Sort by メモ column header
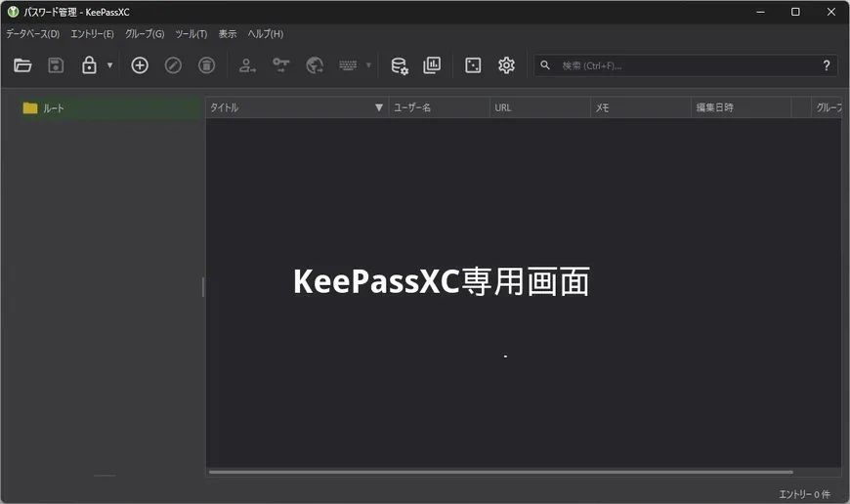 click(641, 107)
